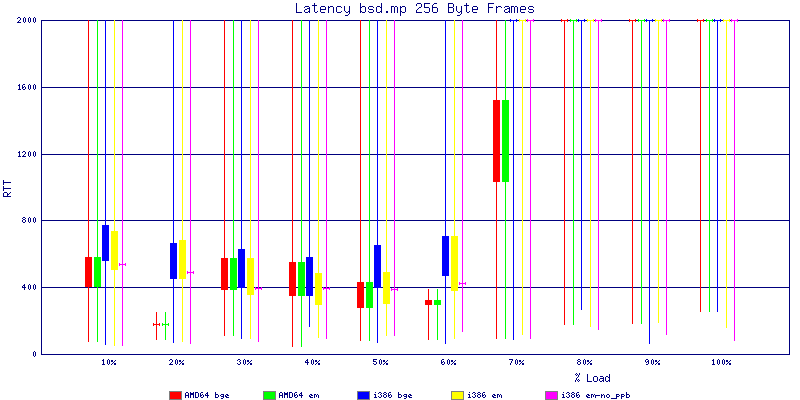
Task: Click the '80%' x-axis tick label
Action: 585,362
